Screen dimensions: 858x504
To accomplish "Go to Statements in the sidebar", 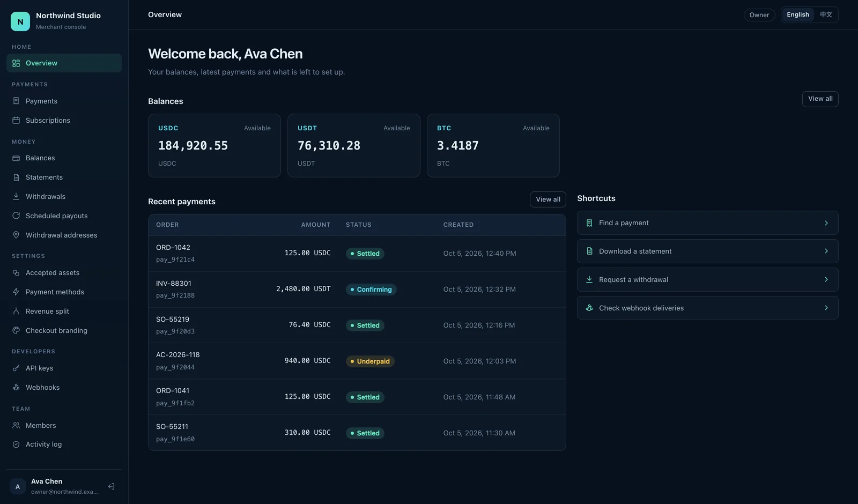I will click(x=64, y=177).
